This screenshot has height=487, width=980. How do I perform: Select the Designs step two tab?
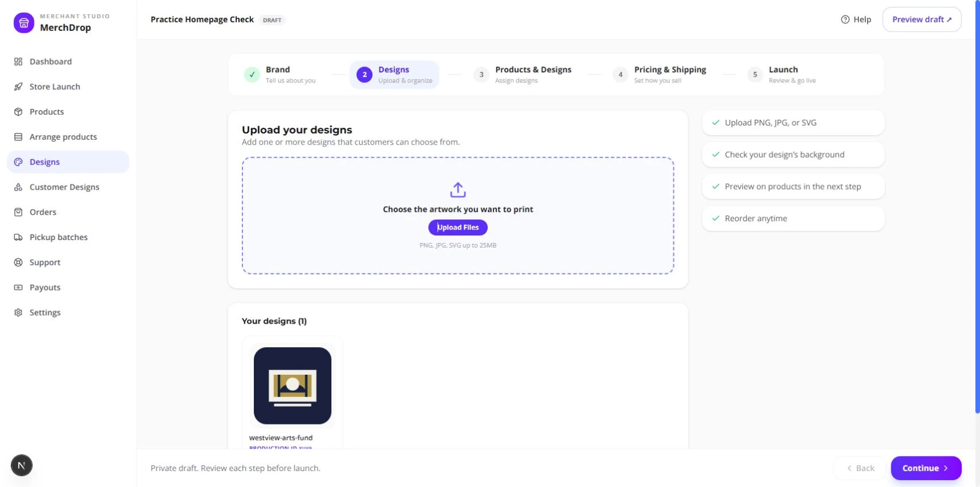(394, 74)
